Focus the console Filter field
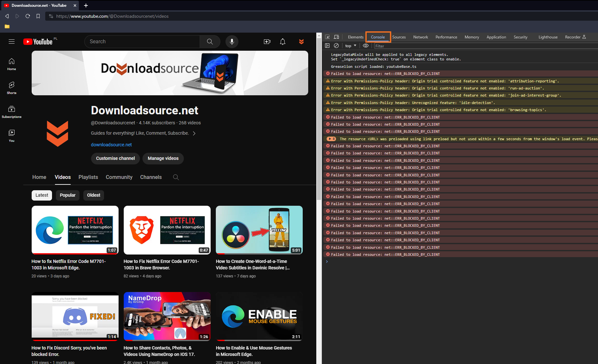The image size is (598, 364). (486, 46)
